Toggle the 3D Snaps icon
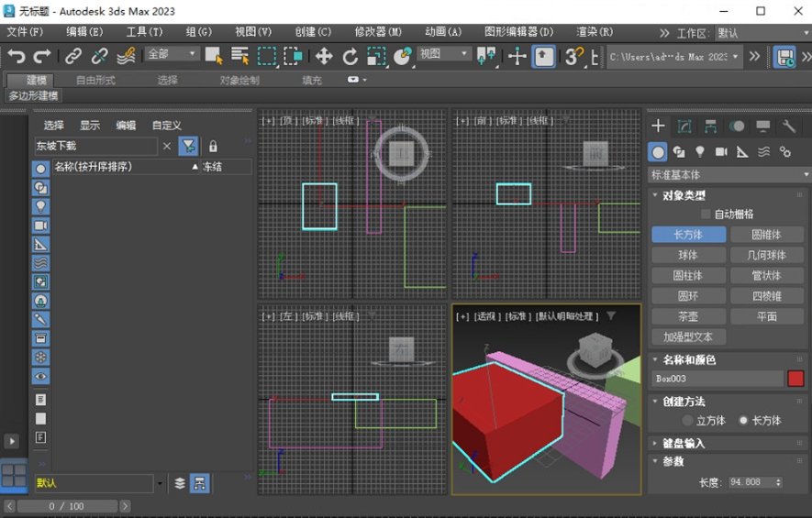 coord(573,56)
